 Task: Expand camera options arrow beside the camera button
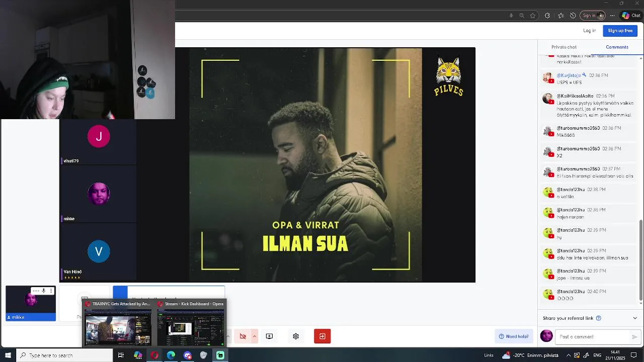point(255,336)
